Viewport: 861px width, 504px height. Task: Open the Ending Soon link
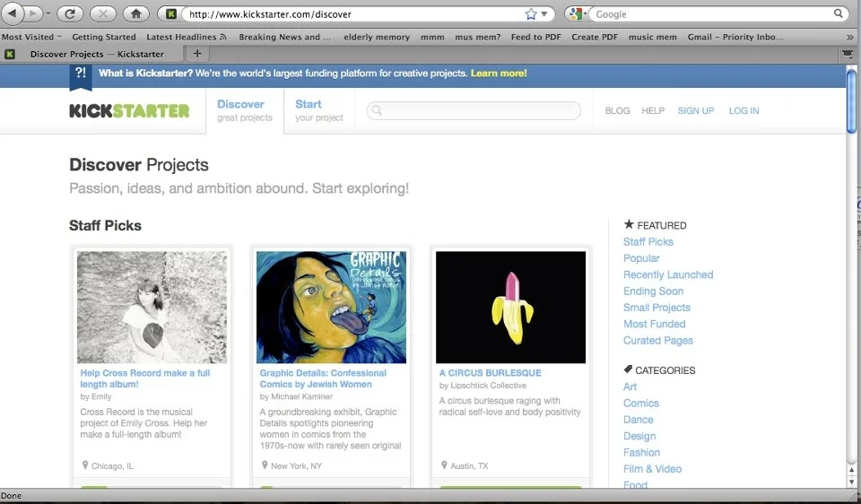click(654, 291)
